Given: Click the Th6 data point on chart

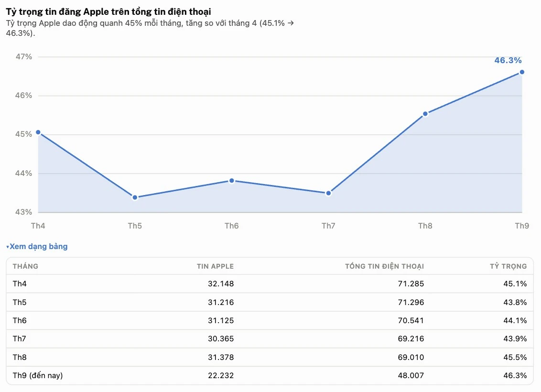Looking at the screenshot, I should [232, 181].
